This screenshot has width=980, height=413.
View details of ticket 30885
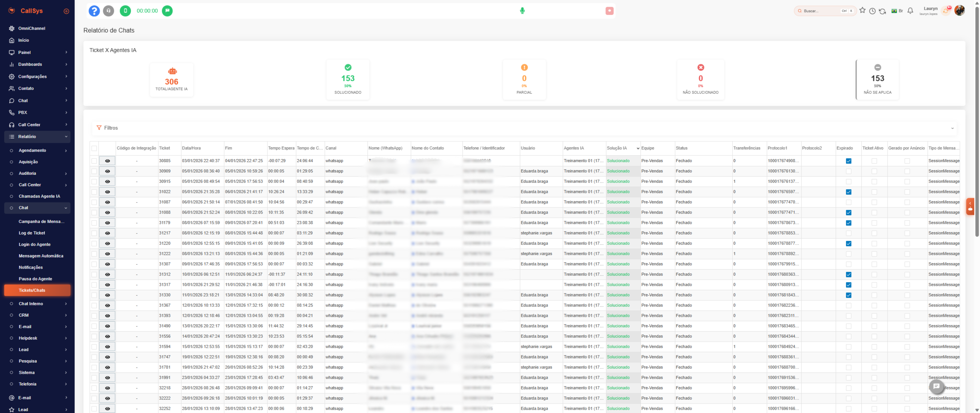coord(107,161)
